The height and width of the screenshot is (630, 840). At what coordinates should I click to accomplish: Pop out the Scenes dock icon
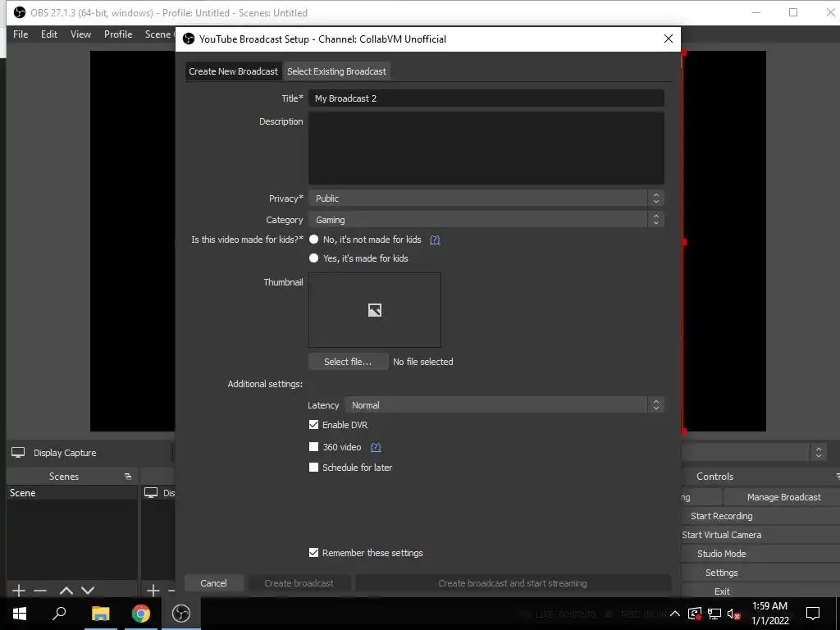[127, 477]
